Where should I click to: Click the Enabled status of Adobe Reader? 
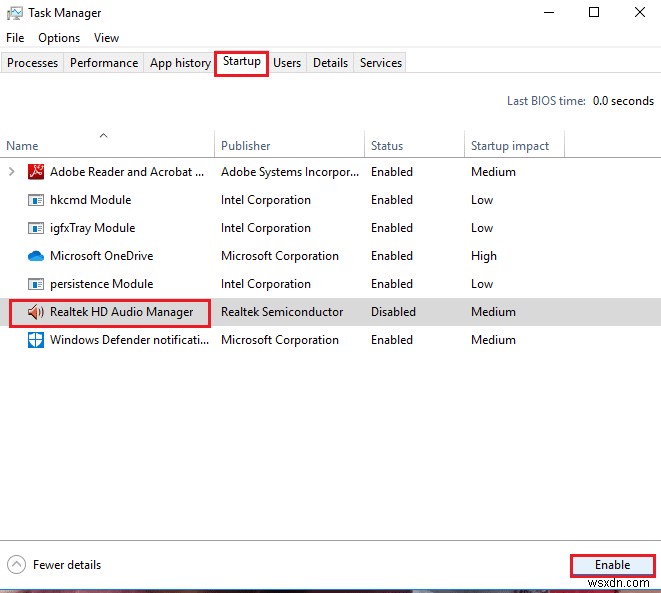(392, 172)
